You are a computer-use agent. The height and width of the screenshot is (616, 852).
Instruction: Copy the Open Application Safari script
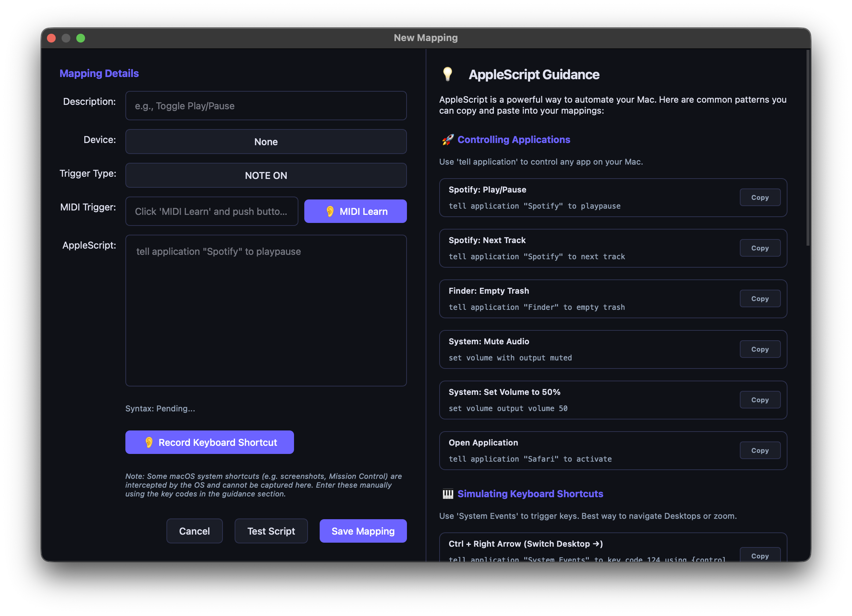760,450
